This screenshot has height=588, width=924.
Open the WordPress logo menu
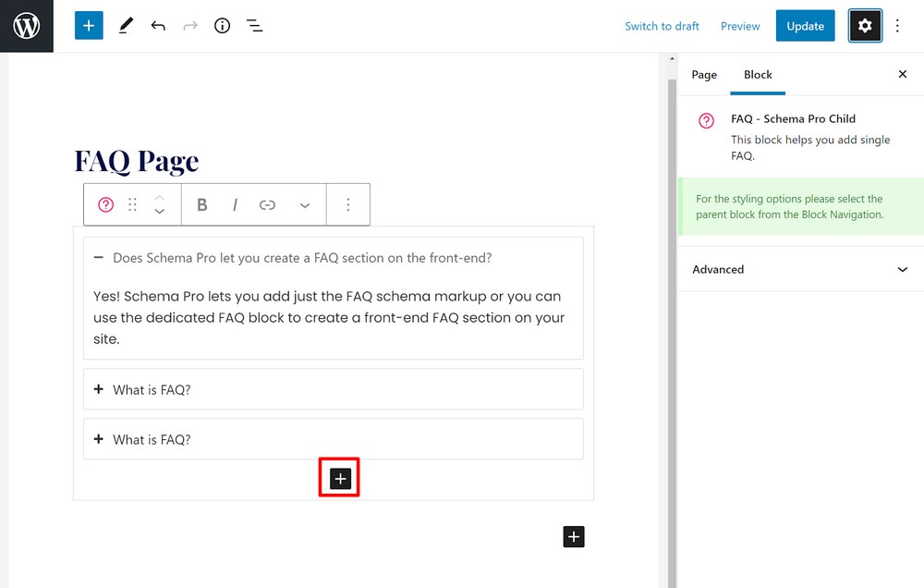[x=27, y=26]
